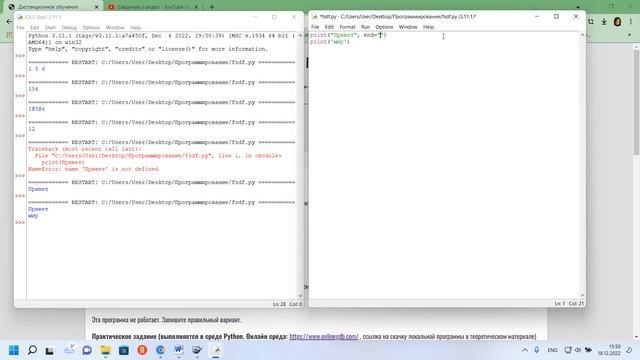Open a new browser tab
The height and width of the screenshot is (360, 640).
pos(212,7)
